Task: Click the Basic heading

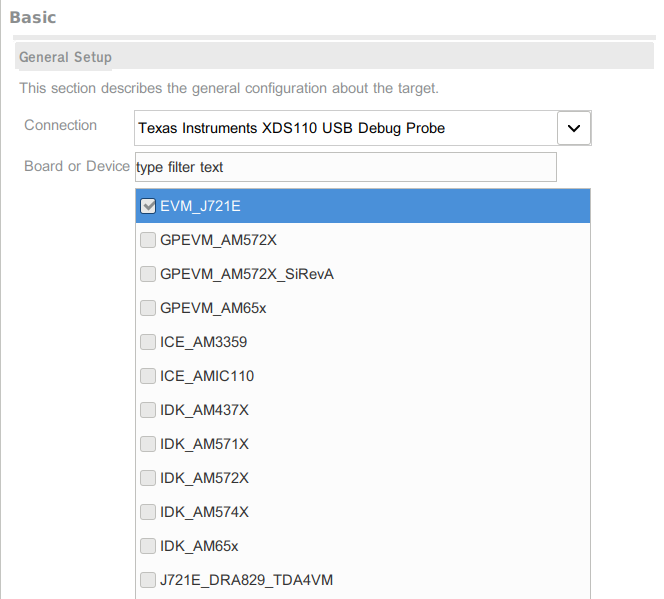Action: pos(33,17)
